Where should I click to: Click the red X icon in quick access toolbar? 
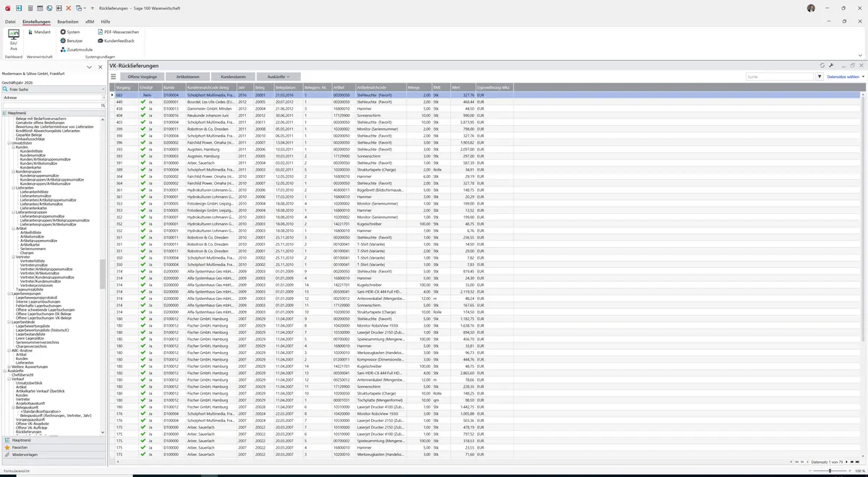pyautogui.click(x=69, y=8)
